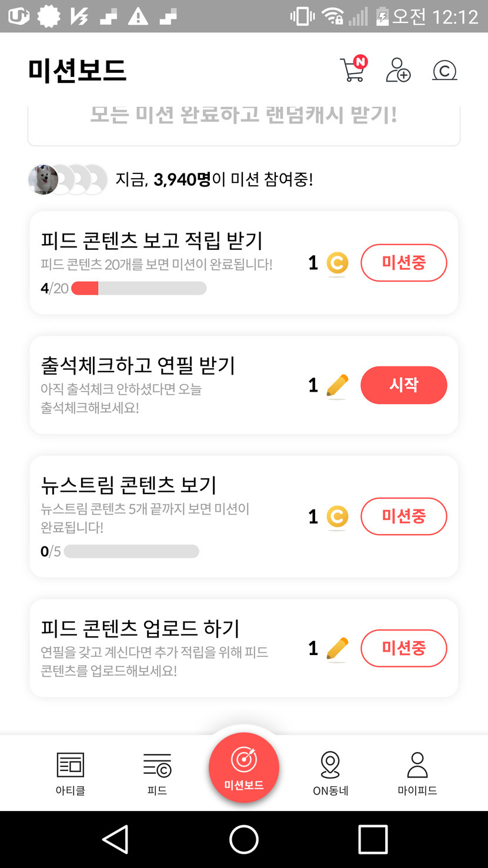Tap the add friend icon
Viewport: 488px width, 868px height.
pos(398,70)
